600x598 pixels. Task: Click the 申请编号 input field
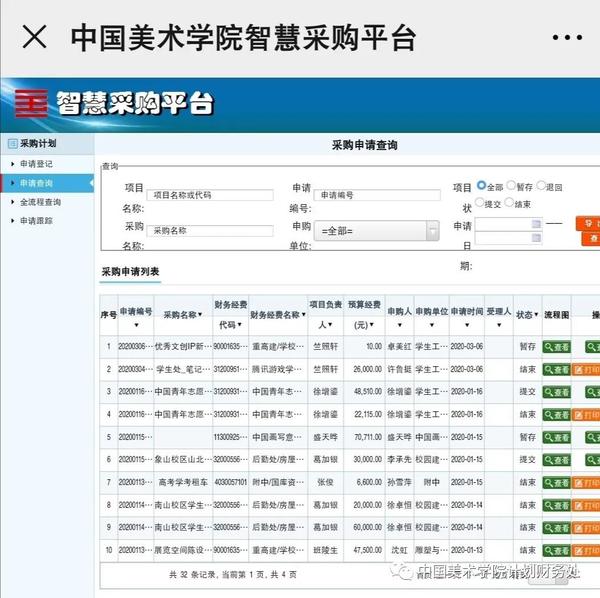(377, 195)
